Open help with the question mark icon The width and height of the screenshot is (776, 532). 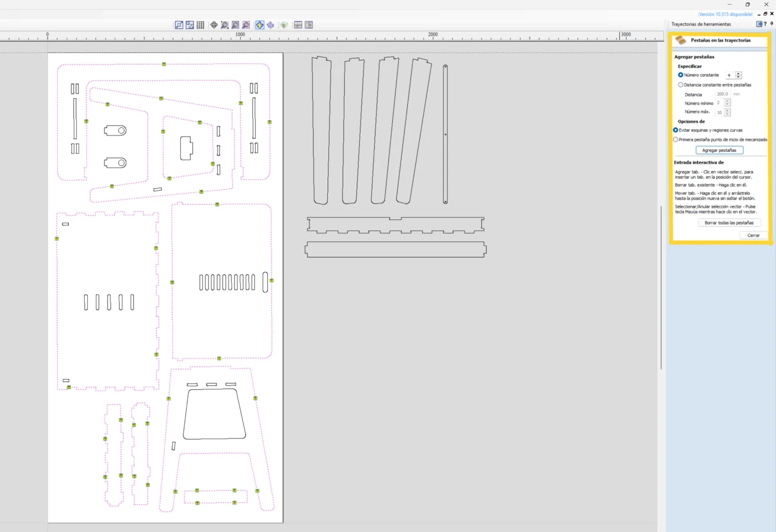pyautogui.click(x=765, y=24)
